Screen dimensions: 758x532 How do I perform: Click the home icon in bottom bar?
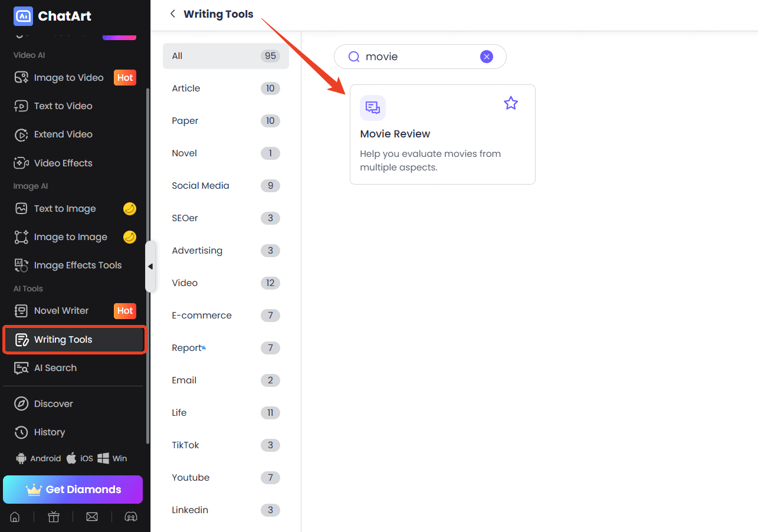pyautogui.click(x=15, y=517)
